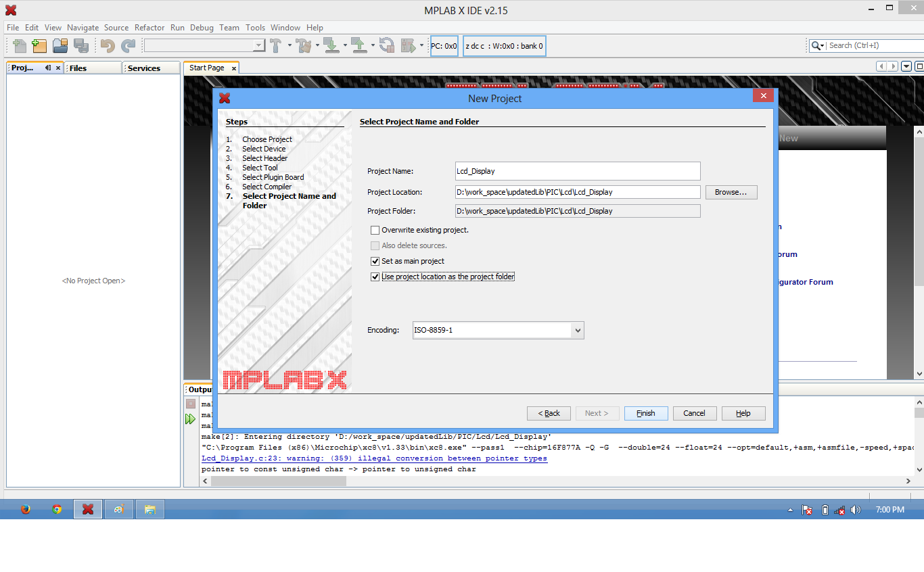Viewport: 924px width, 572px height.
Task: Uncheck Use project location as project folder
Action: (x=375, y=277)
